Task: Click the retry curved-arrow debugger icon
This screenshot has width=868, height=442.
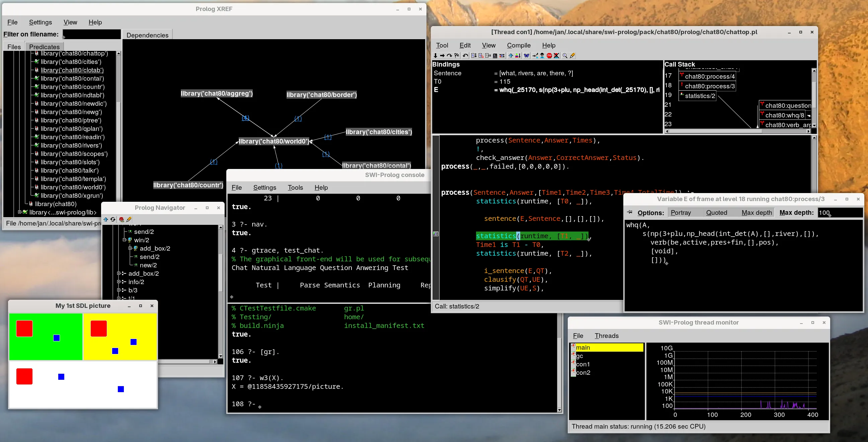Action: click(466, 56)
